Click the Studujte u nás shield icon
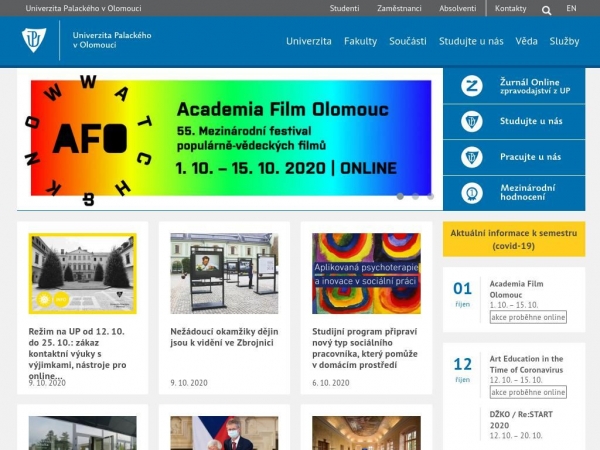The image size is (600, 450). pyautogui.click(x=471, y=122)
